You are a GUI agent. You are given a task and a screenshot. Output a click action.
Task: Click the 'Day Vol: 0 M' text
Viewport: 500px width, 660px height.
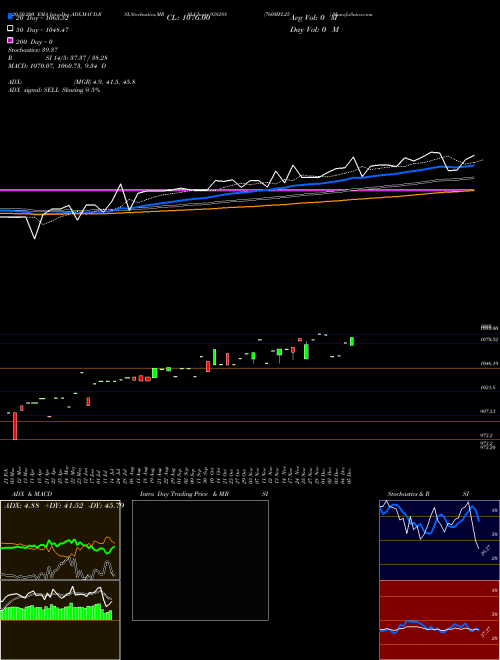314,29
